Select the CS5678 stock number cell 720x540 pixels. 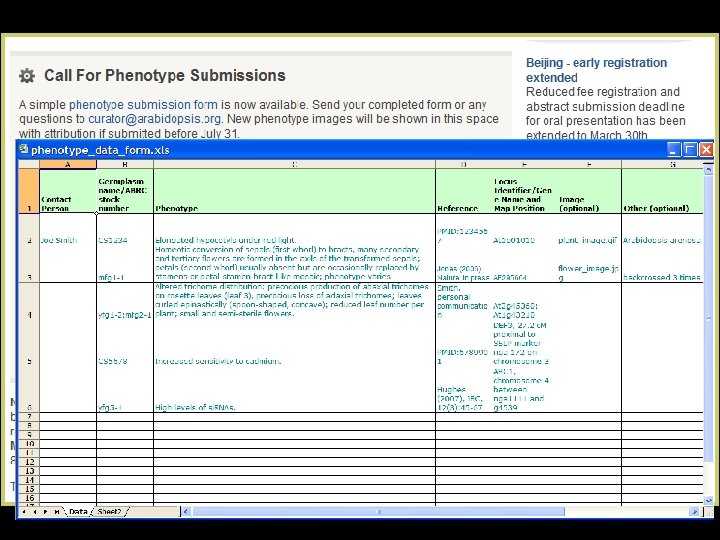pos(125,343)
